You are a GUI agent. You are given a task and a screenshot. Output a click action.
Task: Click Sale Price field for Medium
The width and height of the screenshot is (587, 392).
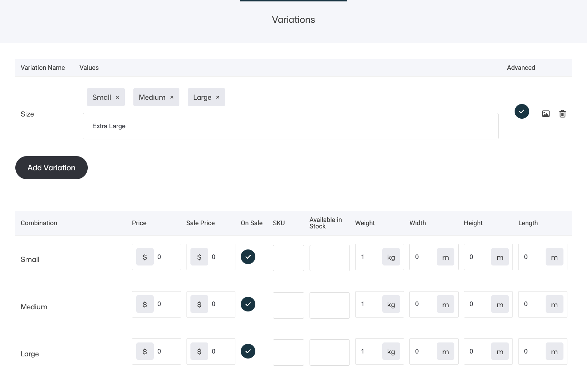point(211,304)
